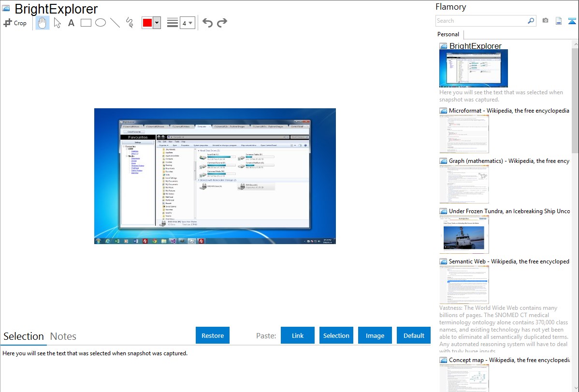The height and width of the screenshot is (392, 579).
Task: Select the Crop tool
Action: coord(15,23)
